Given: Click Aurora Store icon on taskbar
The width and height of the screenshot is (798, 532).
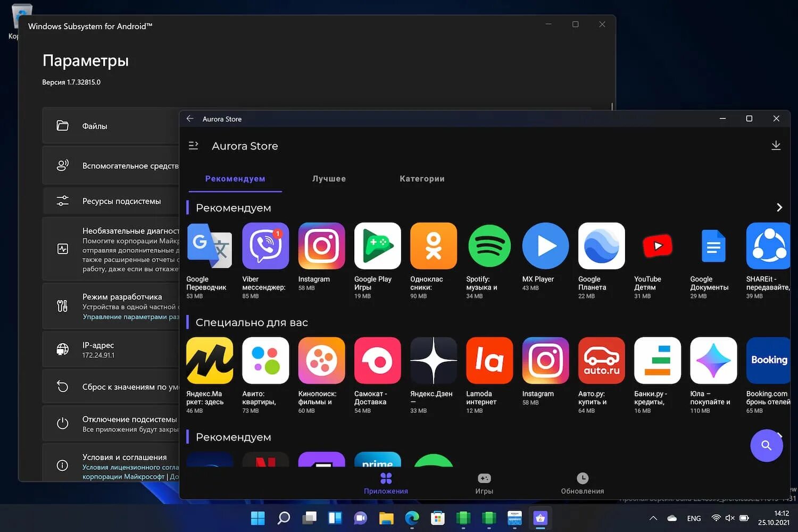Looking at the screenshot, I should point(540,518).
